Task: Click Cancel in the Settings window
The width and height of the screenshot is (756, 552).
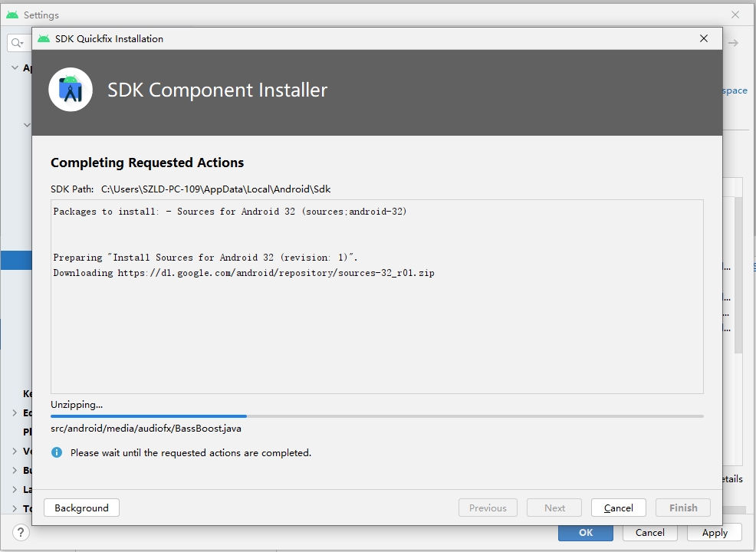Action: click(x=650, y=533)
